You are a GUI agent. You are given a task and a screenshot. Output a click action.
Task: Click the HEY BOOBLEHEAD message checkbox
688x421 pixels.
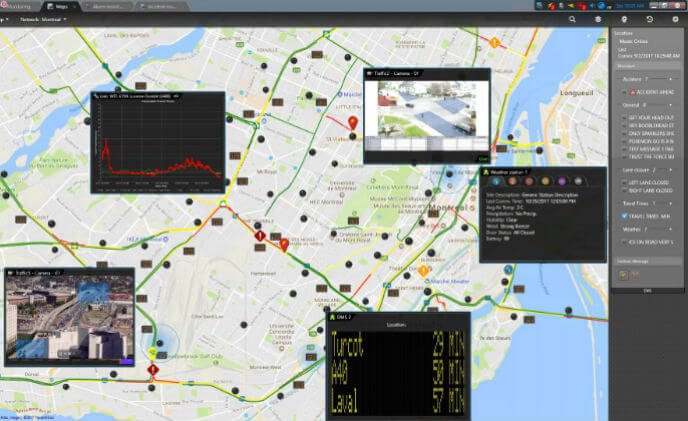click(624, 126)
